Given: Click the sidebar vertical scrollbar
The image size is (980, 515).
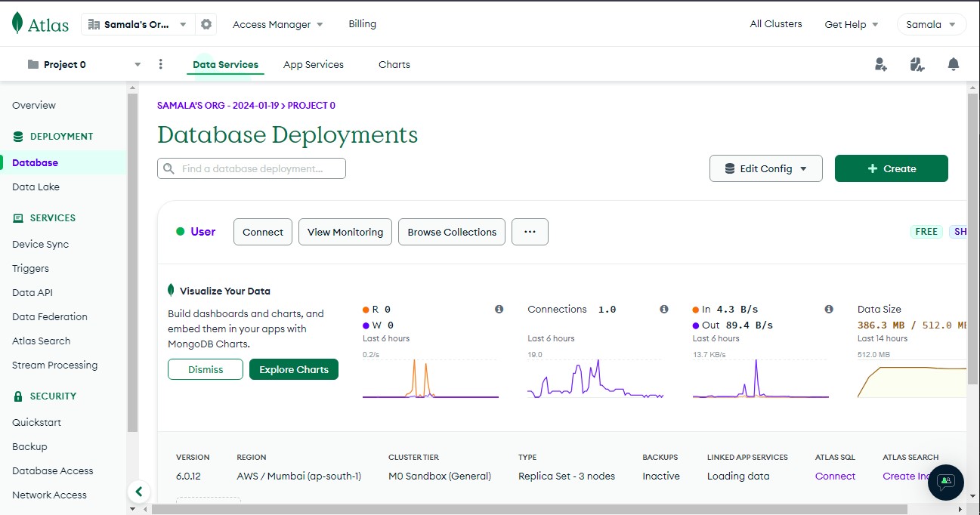Looking at the screenshot, I should pos(132,262).
